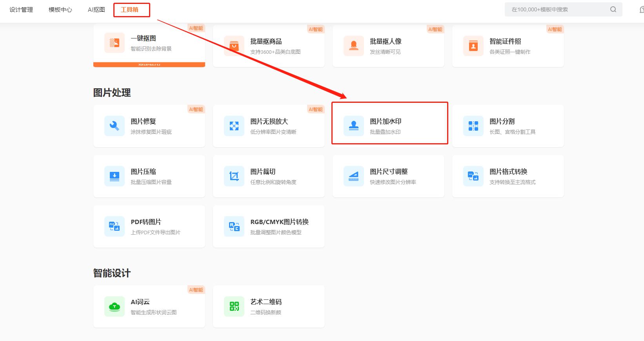This screenshot has width=644, height=341.
Task: Click the search magnifier icon
Action: coord(613,9)
